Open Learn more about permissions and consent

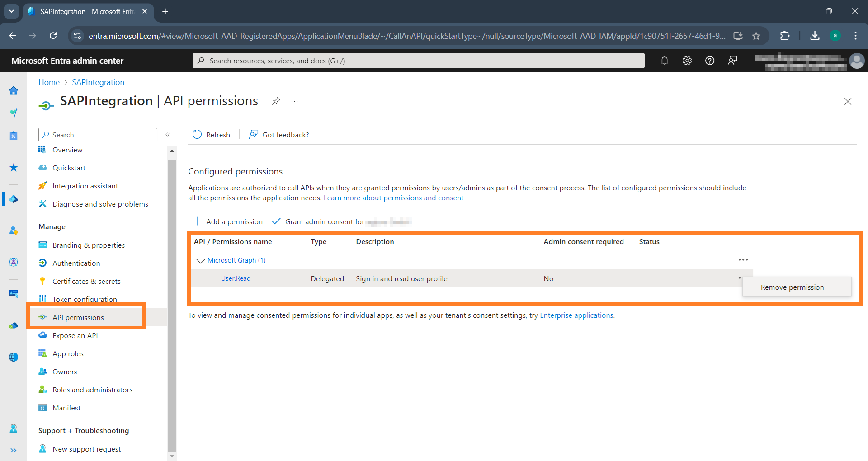[393, 198]
